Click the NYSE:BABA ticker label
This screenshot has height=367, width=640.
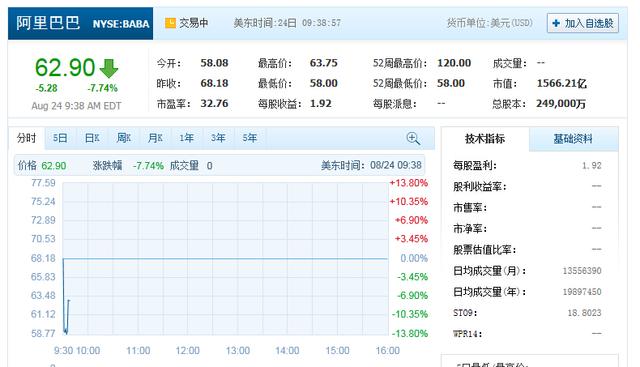coord(121,24)
